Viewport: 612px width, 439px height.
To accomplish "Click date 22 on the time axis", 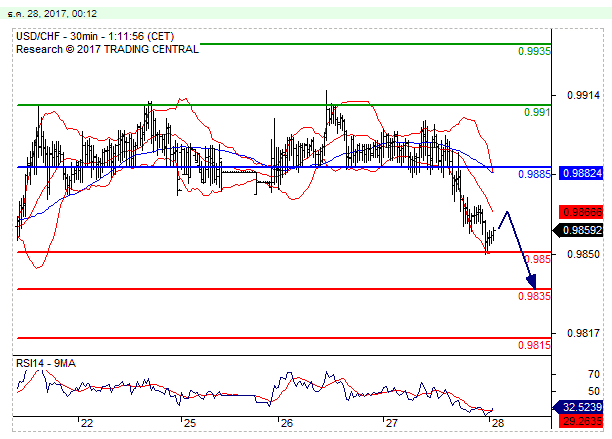I will coord(87,423).
